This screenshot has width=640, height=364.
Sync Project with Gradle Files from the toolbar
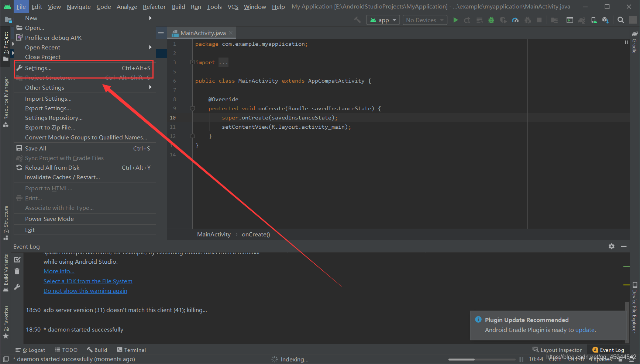pos(582,20)
